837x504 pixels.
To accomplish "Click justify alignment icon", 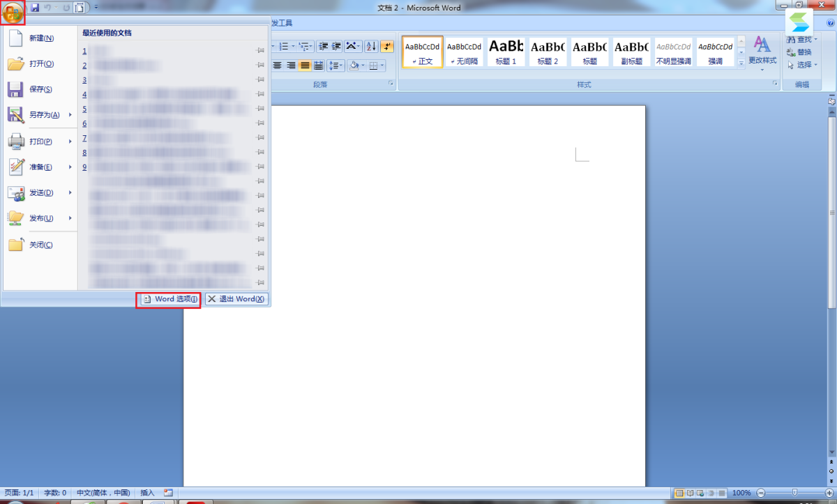I will pyautogui.click(x=305, y=66).
